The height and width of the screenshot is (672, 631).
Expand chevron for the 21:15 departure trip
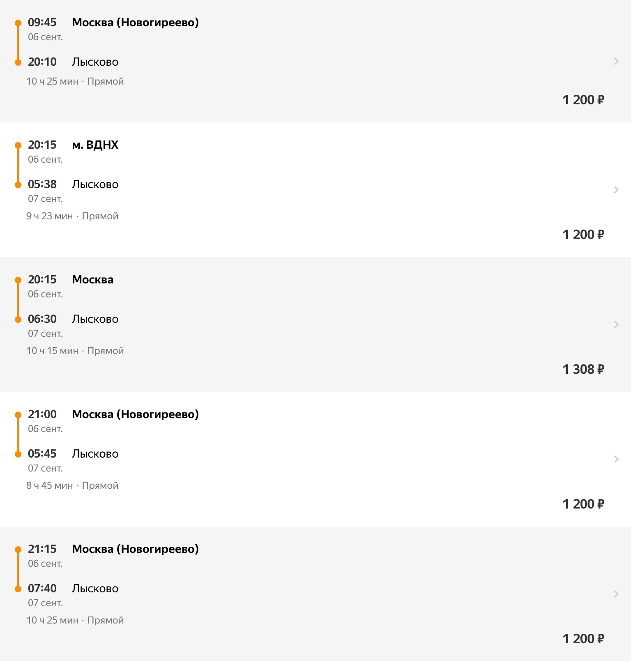point(616,594)
